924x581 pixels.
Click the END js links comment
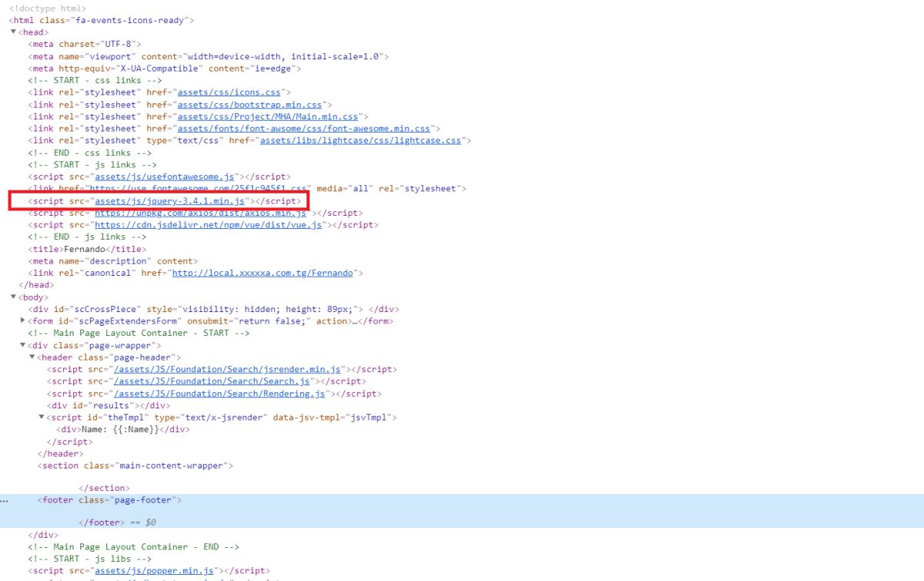(x=88, y=237)
